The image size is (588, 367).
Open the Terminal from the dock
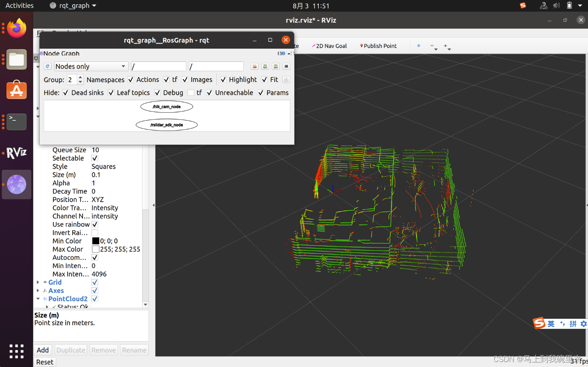[17, 122]
